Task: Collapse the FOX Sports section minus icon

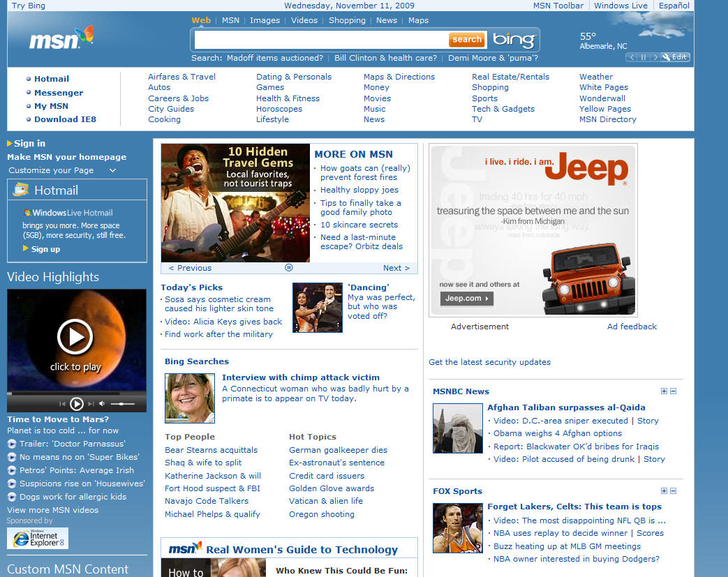Action: click(x=674, y=491)
